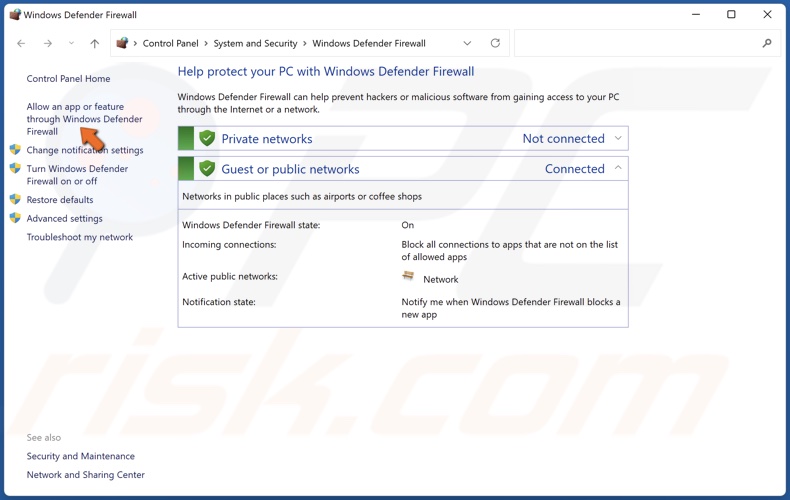Click Windows Defender Firewall state label

click(x=251, y=225)
